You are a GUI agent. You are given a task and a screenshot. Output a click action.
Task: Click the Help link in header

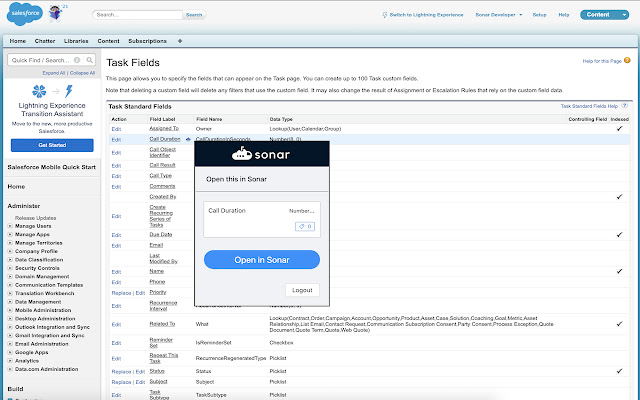[564, 15]
